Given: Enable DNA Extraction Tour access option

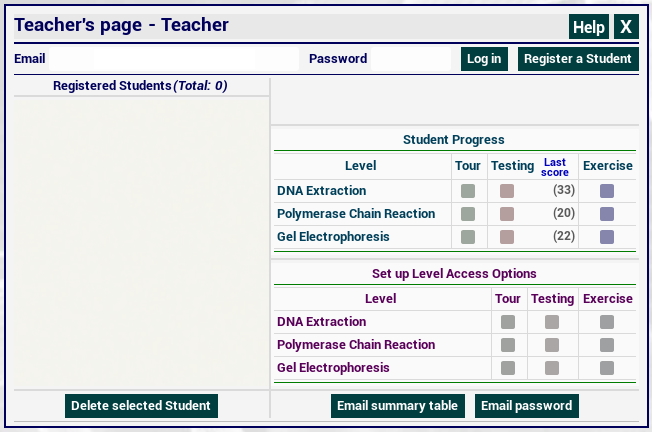Looking at the screenshot, I should (508, 322).
